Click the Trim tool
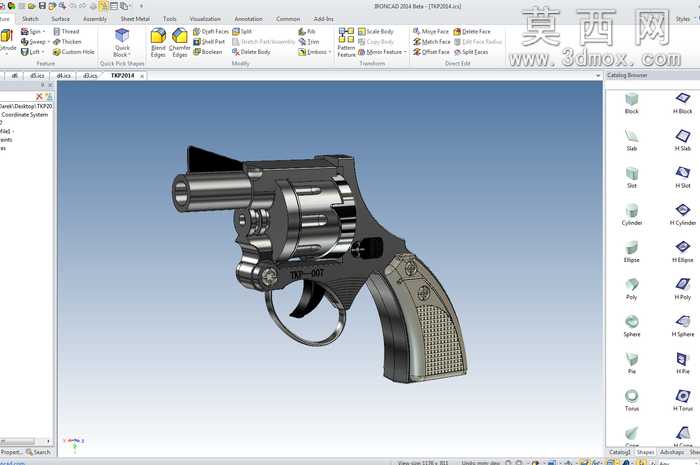The width and height of the screenshot is (700, 465). click(308, 42)
